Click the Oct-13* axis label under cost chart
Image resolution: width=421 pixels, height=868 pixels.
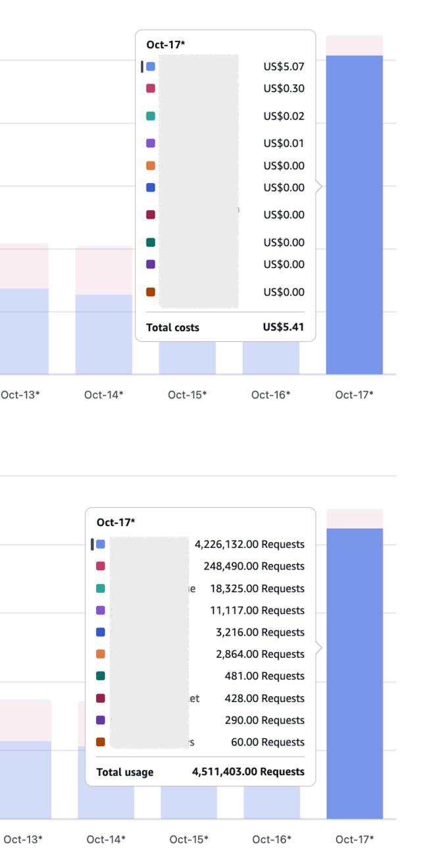[20, 394]
